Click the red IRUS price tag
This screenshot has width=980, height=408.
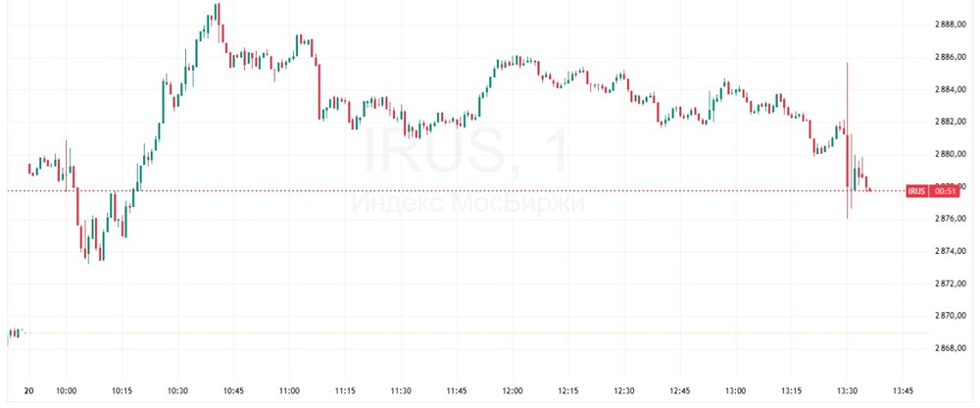click(x=916, y=190)
